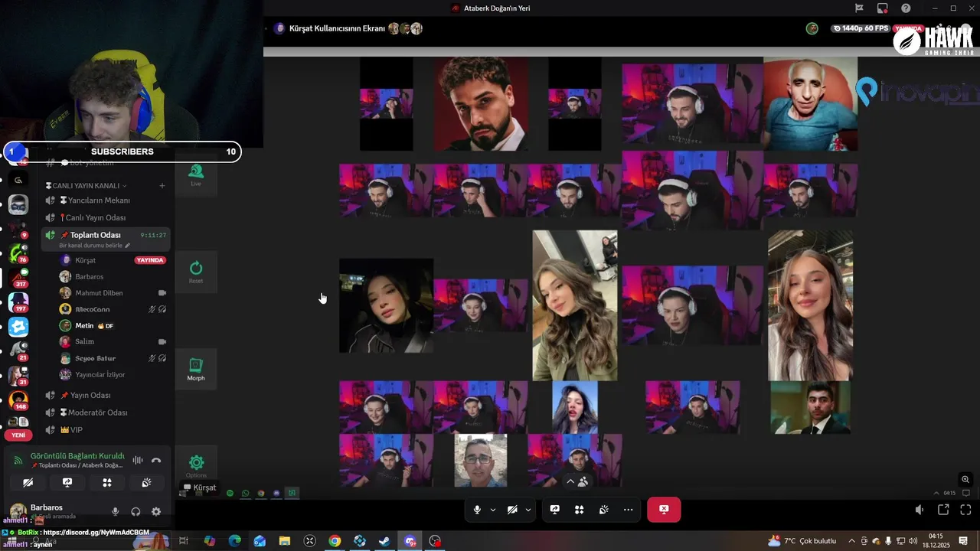Open Discord help question mark icon
Viewport: 980px width, 551px height.
906,8
